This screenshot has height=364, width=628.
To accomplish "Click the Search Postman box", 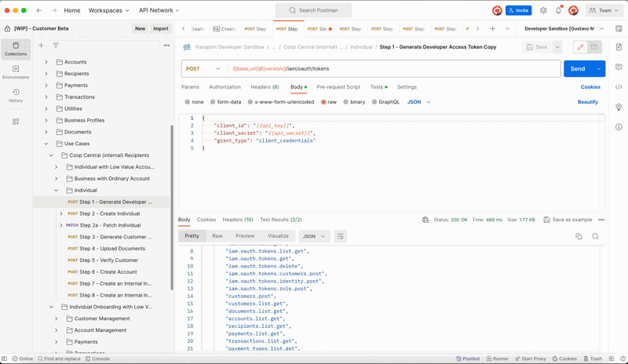I will click(313, 10).
